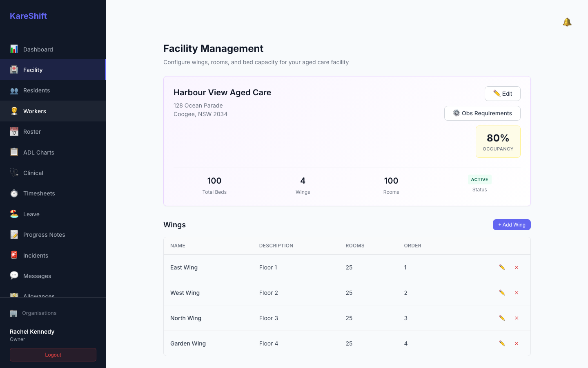Click the Timesheets stopwatch icon

pos(14,193)
